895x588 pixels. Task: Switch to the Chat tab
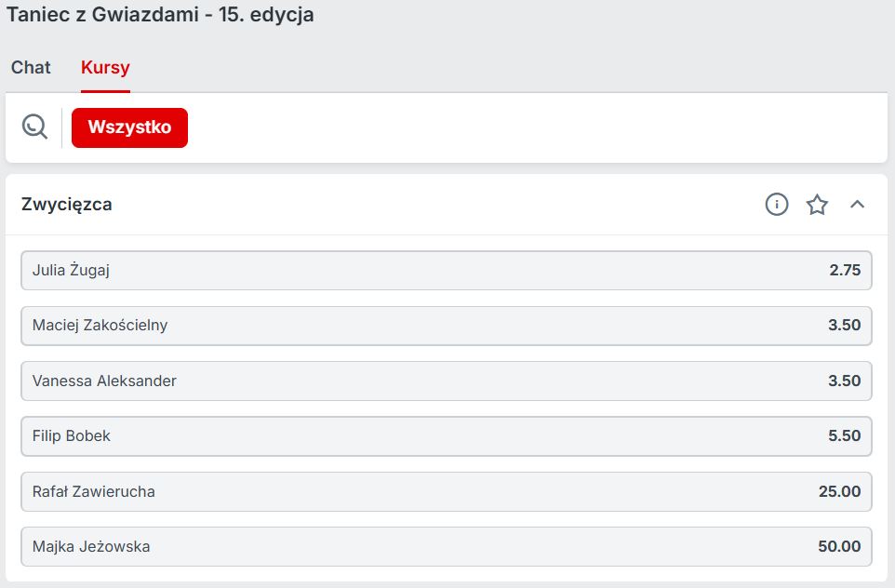[x=31, y=67]
